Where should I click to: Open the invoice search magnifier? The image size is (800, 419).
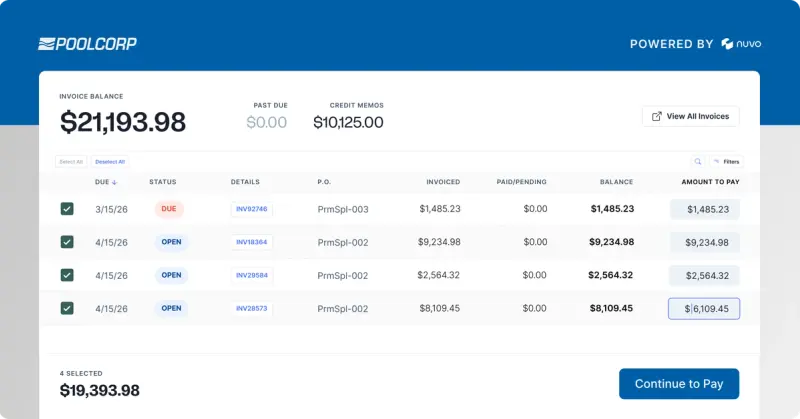pos(697,162)
